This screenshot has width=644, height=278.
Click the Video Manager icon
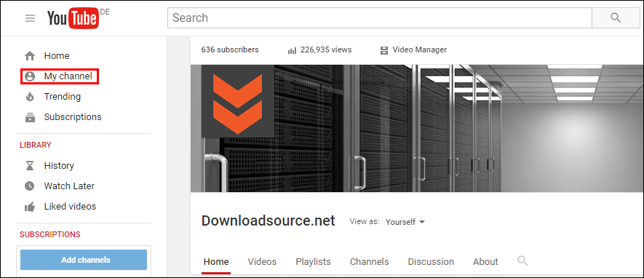pyautogui.click(x=384, y=50)
